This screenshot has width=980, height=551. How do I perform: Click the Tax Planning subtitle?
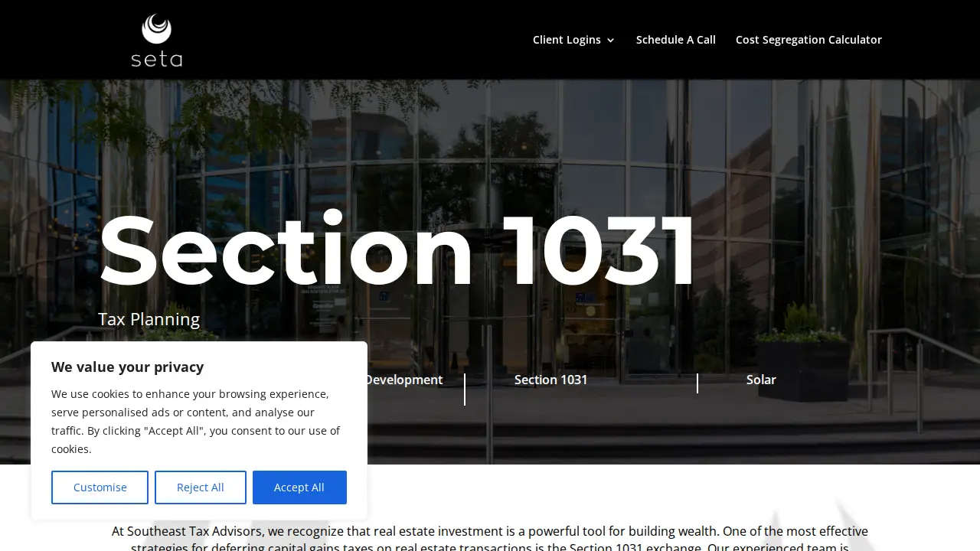[149, 319]
